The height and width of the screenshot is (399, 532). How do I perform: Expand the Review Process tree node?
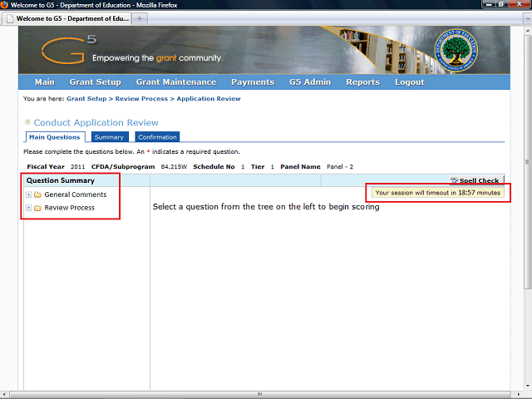[x=29, y=208]
